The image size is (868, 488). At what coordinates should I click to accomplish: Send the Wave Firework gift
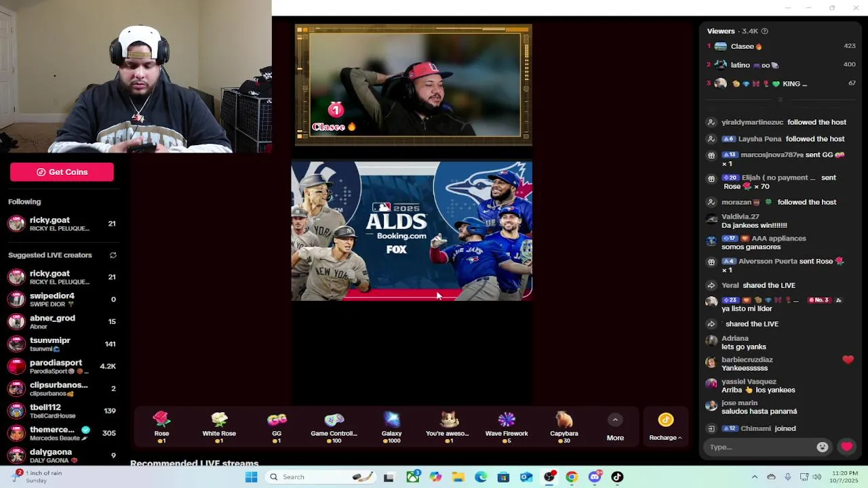(x=507, y=428)
